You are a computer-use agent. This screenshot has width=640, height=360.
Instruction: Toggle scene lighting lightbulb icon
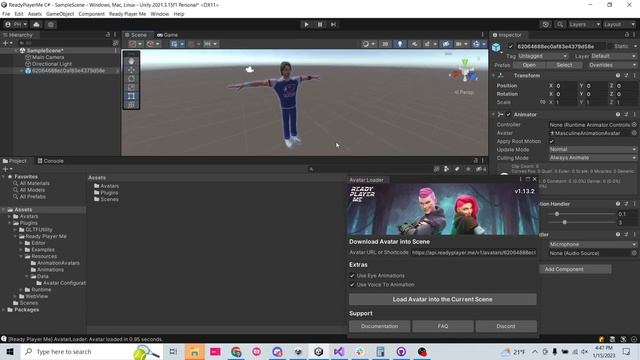pos(400,44)
